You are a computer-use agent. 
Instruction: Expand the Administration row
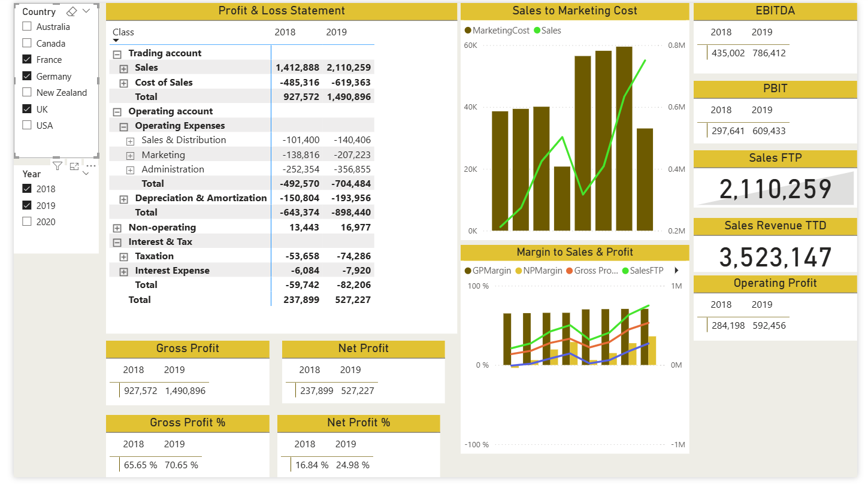[131, 170]
